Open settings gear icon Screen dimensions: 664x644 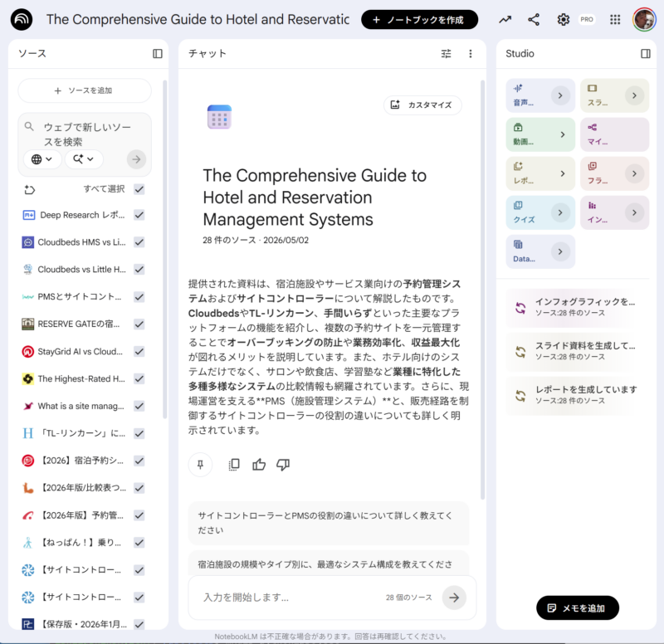click(x=563, y=19)
